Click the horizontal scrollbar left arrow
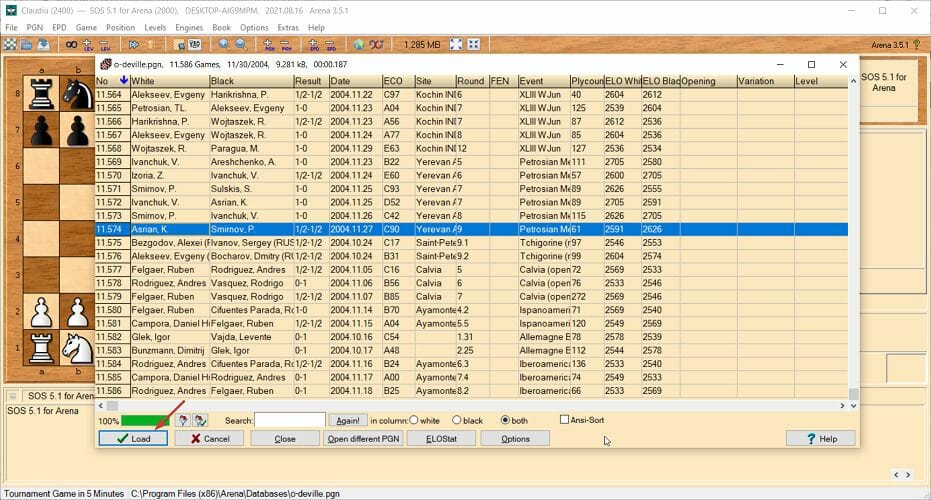 point(101,406)
